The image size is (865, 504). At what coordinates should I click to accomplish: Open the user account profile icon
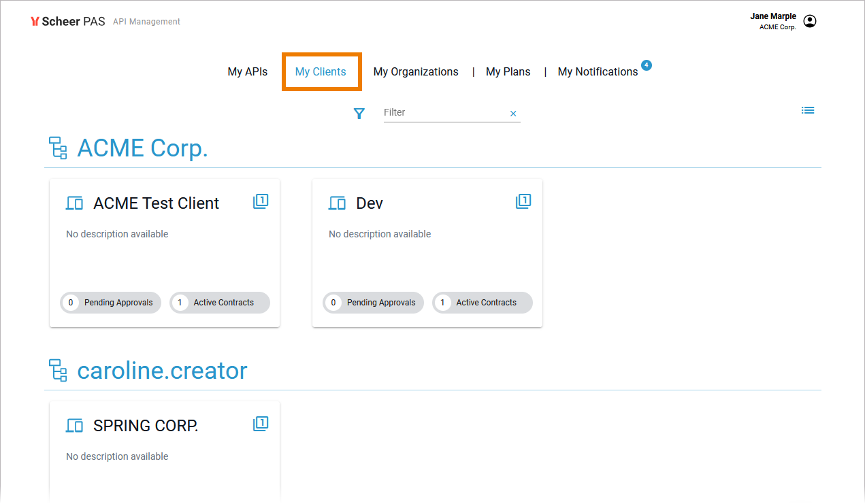809,21
